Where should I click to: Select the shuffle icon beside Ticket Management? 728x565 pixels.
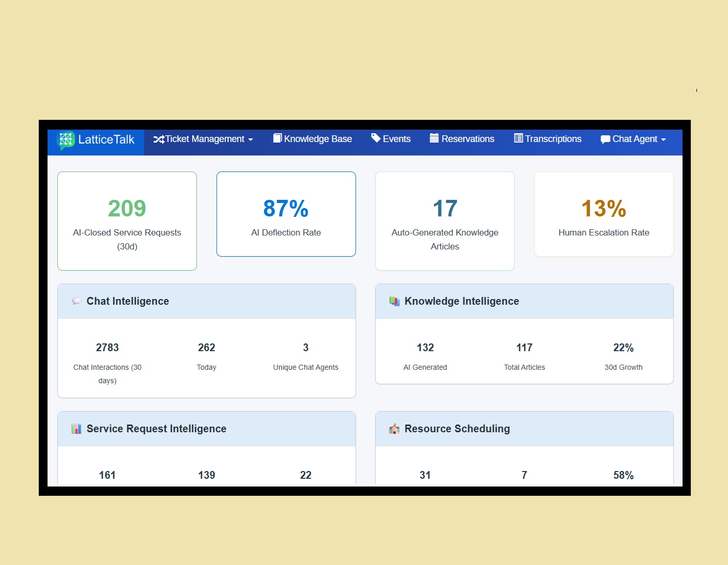point(160,139)
